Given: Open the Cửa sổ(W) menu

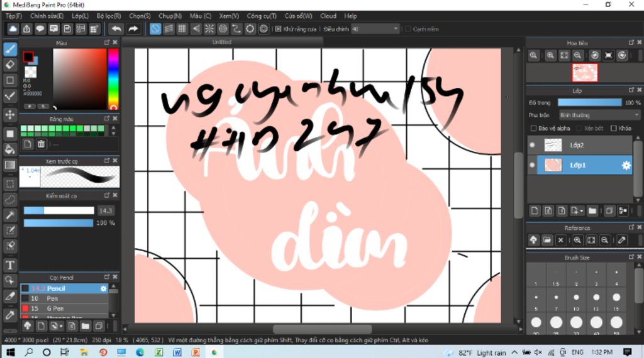Looking at the screenshot, I should click(299, 16).
